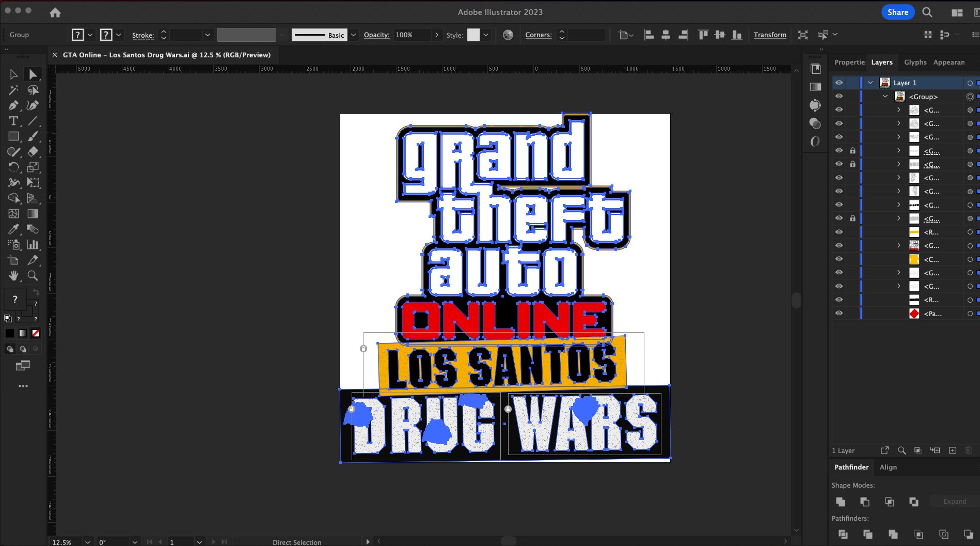Select the Mesh tool

pyautogui.click(x=13, y=214)
